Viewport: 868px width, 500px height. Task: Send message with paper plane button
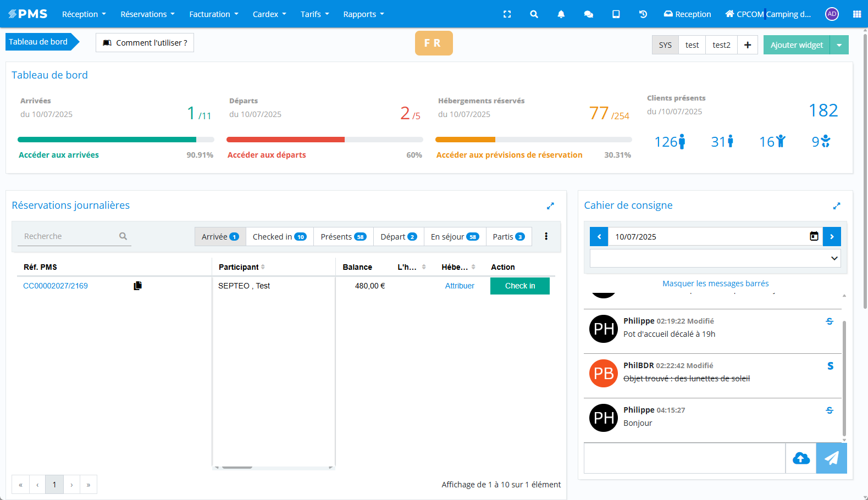(831, 458)
